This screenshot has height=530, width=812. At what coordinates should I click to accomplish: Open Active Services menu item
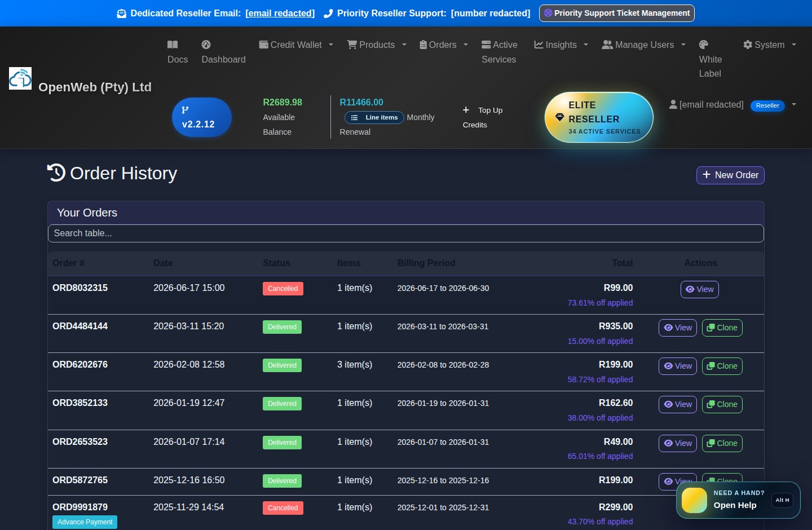[x=499, y=52]
